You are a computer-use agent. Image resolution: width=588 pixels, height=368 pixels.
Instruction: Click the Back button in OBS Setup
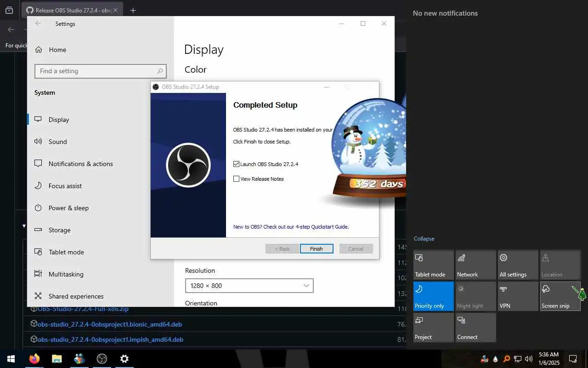pyautogui.click(x=282, y=249)
